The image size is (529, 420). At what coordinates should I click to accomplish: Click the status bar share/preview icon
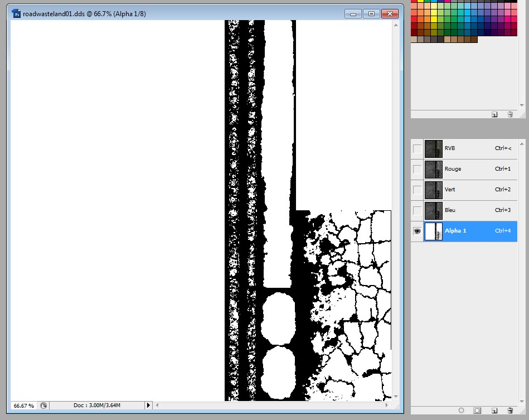pyautogui.click(x=43, y=405)
